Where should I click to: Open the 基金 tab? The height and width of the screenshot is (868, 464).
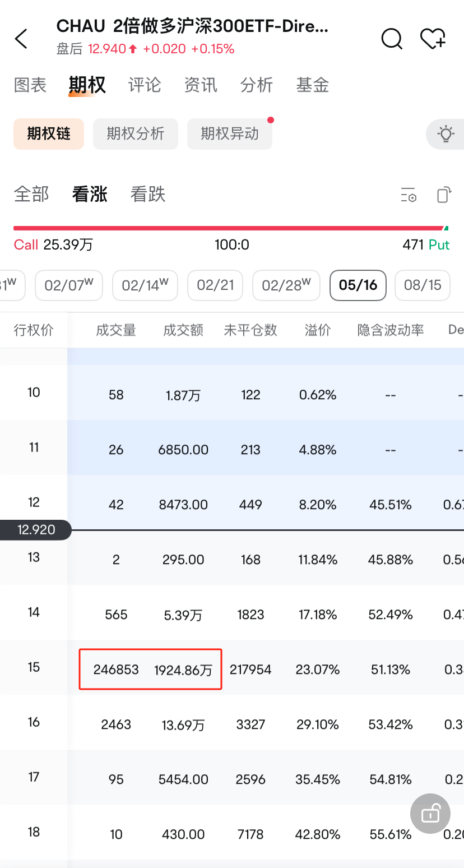(x=313, y=85)
